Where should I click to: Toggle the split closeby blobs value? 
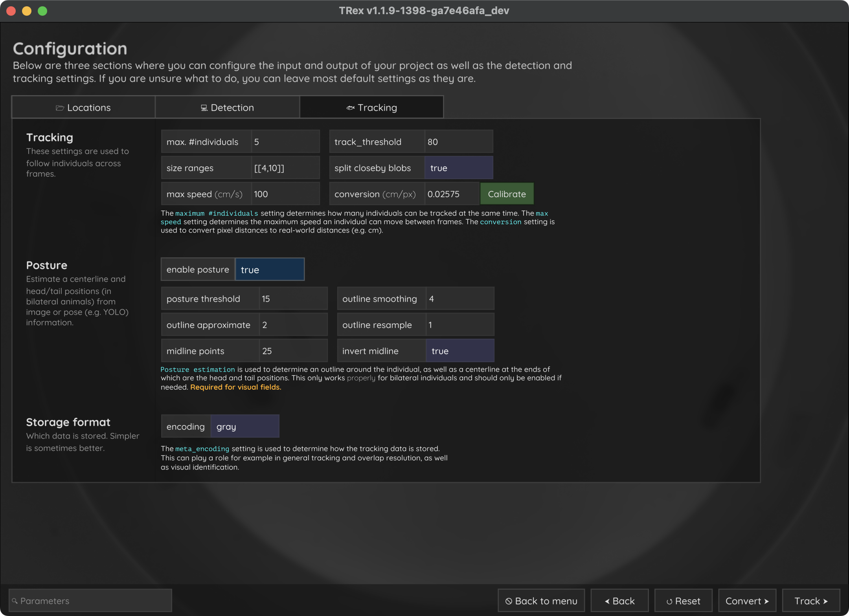point(459,168)
